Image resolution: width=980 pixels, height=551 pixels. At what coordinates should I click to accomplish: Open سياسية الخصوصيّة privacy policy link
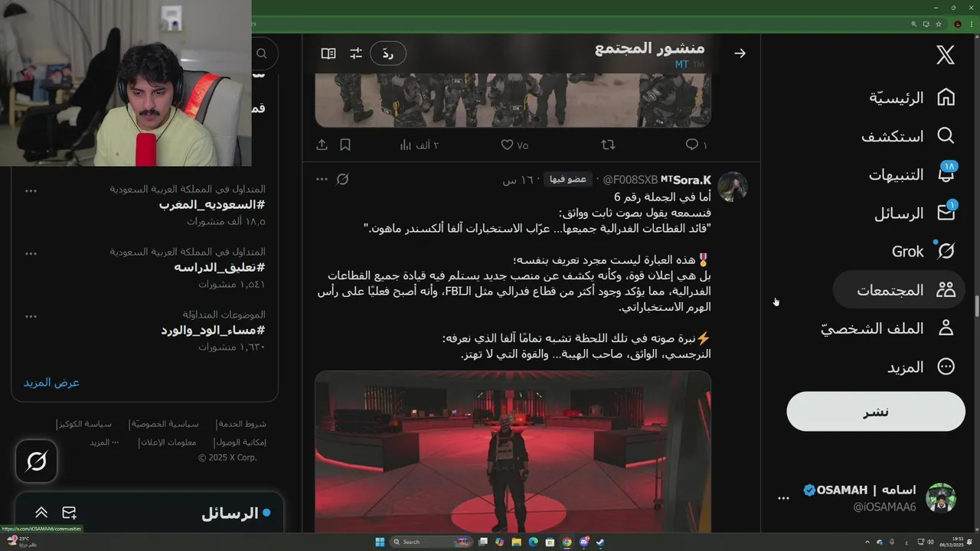[165, 424]
